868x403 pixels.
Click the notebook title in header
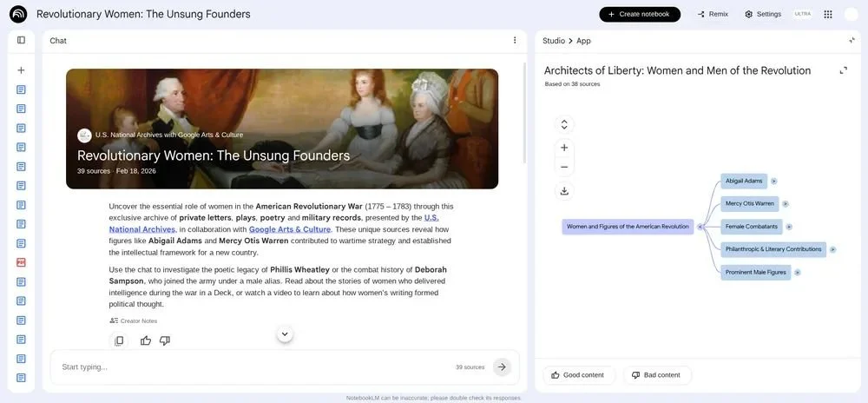tap(143, 15)
